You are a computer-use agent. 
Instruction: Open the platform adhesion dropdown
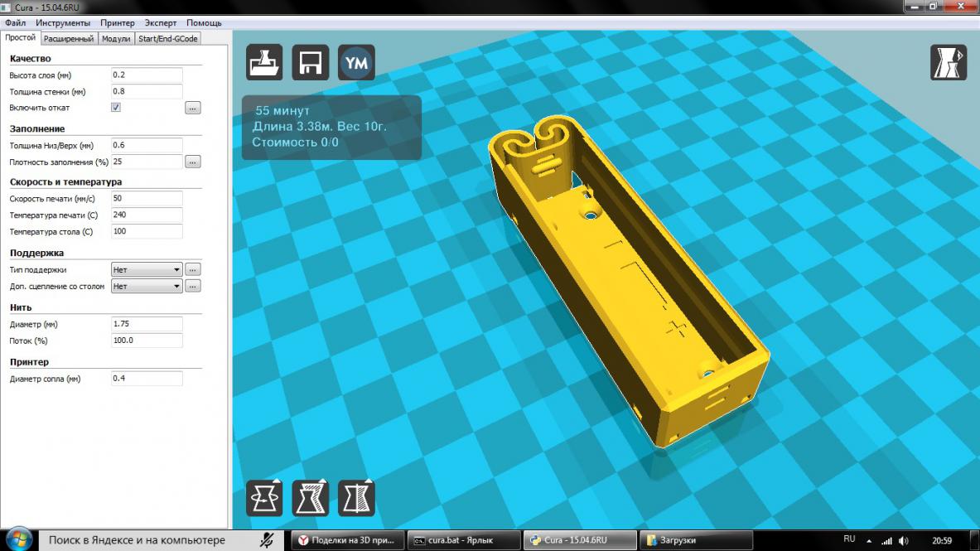(147, 287)
